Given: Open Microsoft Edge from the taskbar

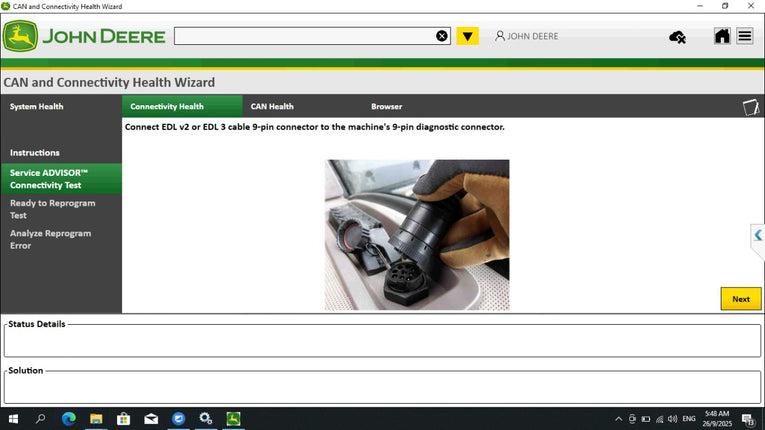Looking at the screenshot, I should pos(69,419).
